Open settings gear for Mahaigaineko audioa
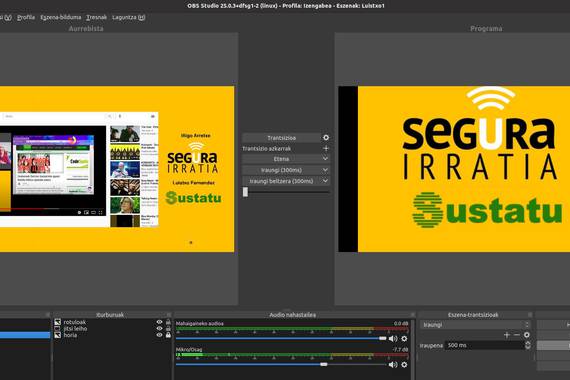 (404, 339)
